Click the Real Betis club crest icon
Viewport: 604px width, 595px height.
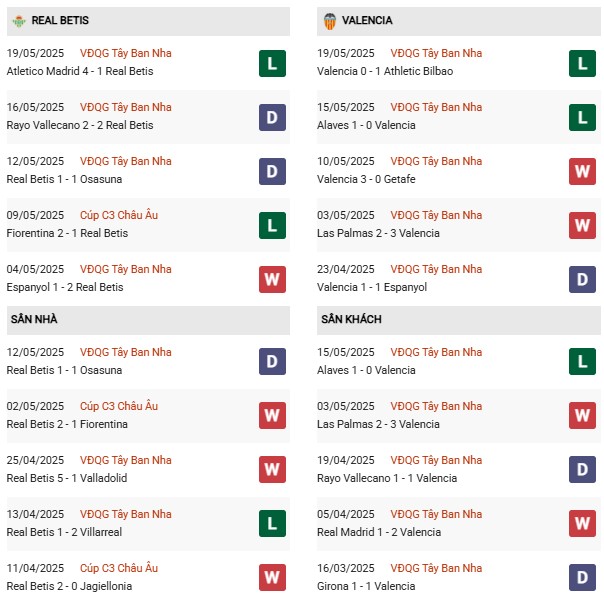point(18,21)
